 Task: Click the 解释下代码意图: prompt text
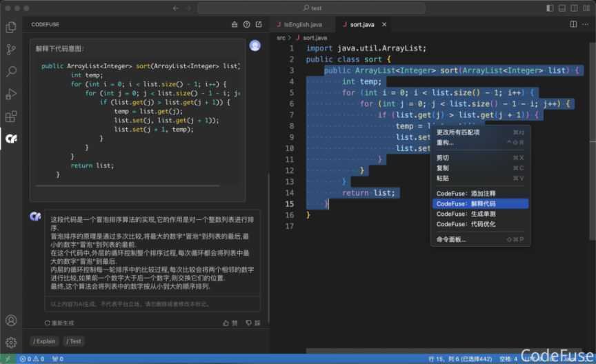tap(60, 49)
